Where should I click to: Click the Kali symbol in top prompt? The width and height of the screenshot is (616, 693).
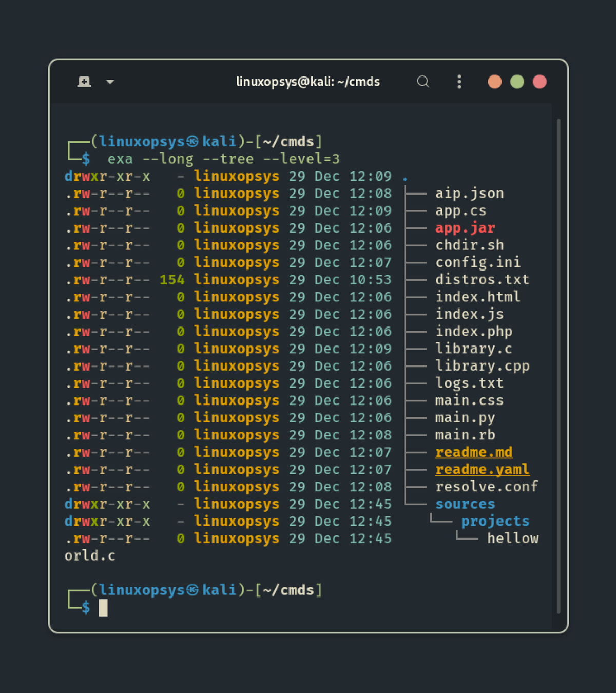(x=192, y=142)
